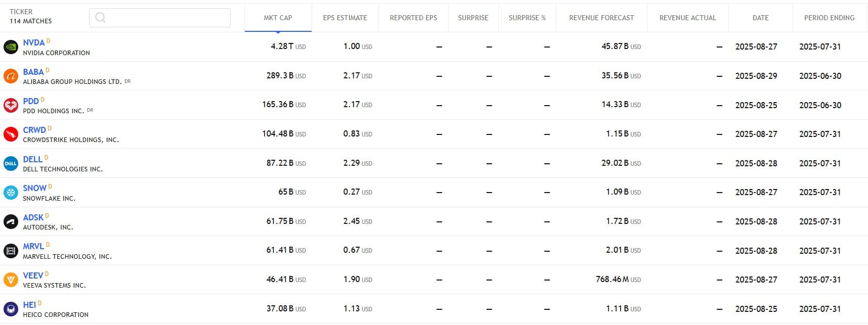Sort by SURPRISE % column header
Viewport: 868px width, 325px height.
point(527,18)
